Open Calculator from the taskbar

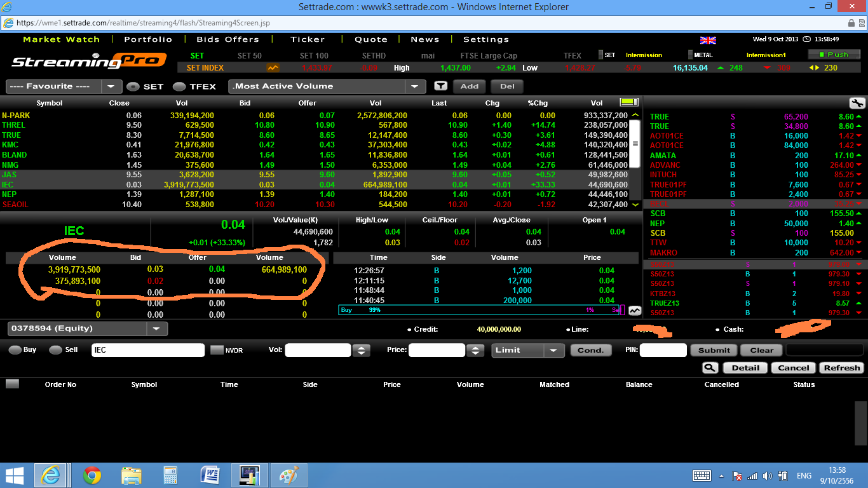(x=170, y=475)
